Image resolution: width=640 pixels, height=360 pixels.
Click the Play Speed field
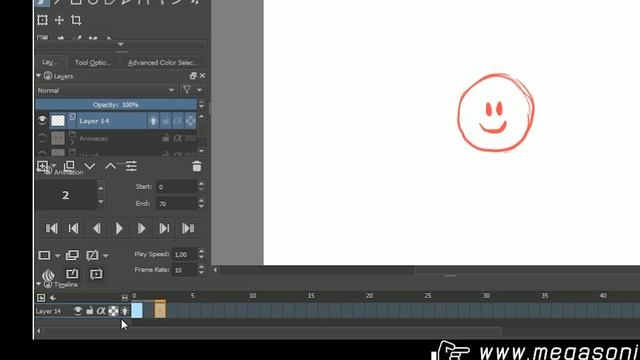coord(184,254)
